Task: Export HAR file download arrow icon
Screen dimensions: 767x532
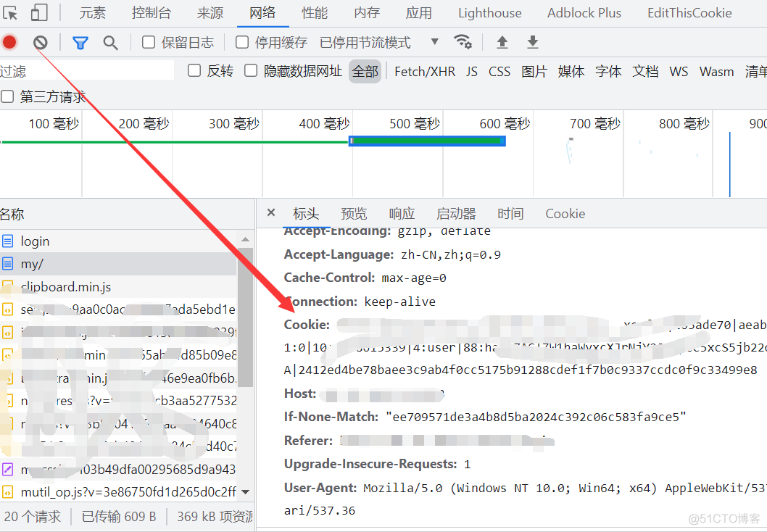Action: tap(533, 43)
